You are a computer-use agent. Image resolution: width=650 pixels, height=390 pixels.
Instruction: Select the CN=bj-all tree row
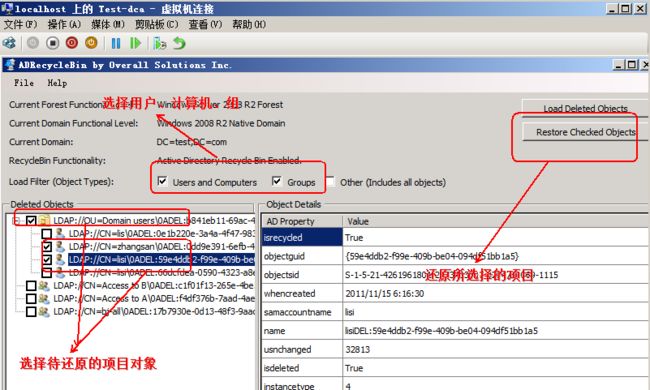tap(154, 311)
